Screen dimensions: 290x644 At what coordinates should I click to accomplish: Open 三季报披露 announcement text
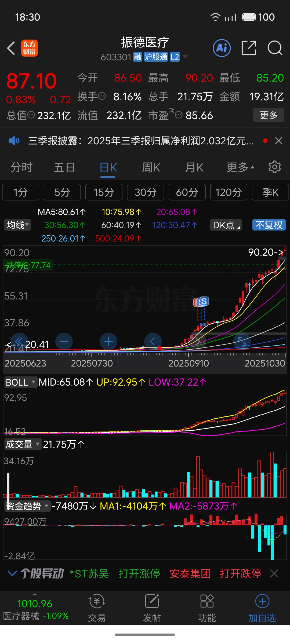pyautogui.click(x=141, y=141)
